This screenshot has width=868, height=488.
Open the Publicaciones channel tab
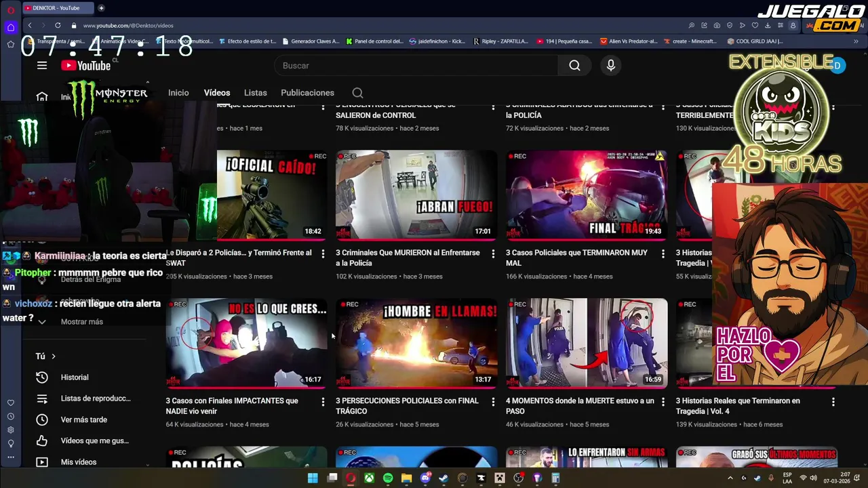pos(307,93)
